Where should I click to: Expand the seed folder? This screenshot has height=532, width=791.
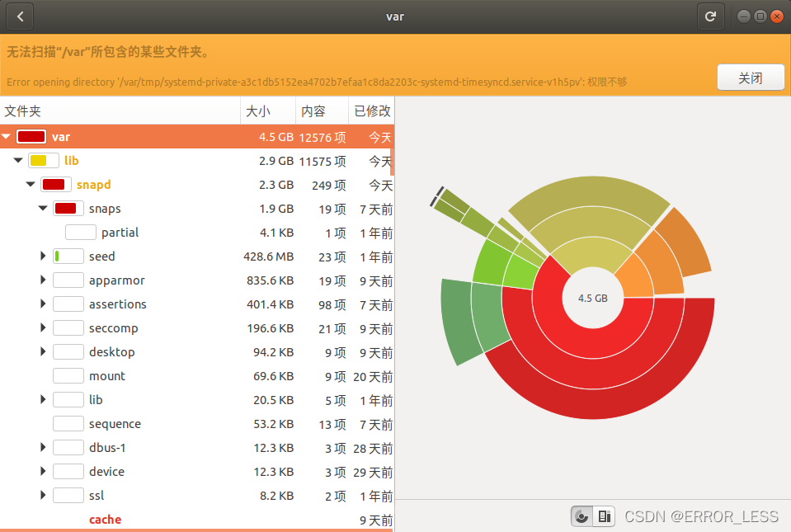43,257
